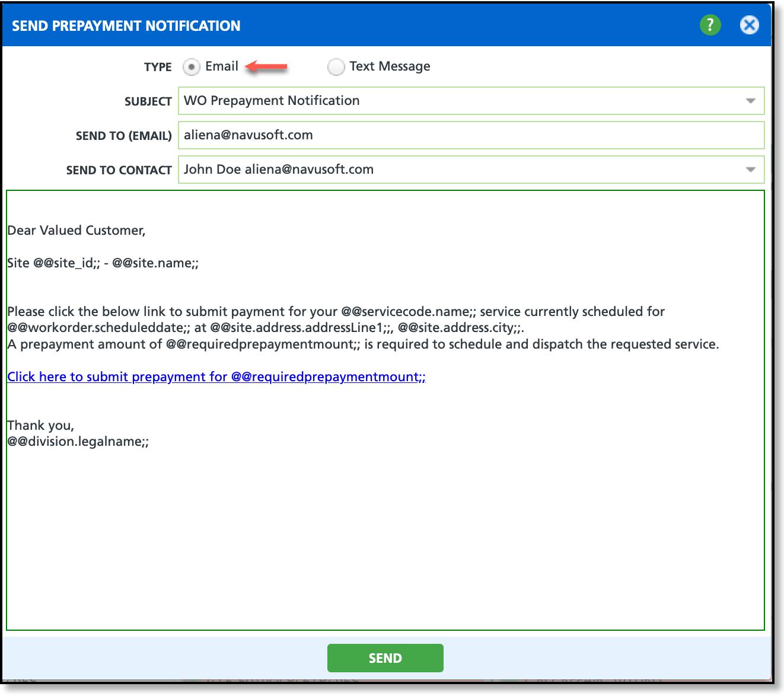Click the 'Text Message' label
784x696 pixels.
point(390,66)
